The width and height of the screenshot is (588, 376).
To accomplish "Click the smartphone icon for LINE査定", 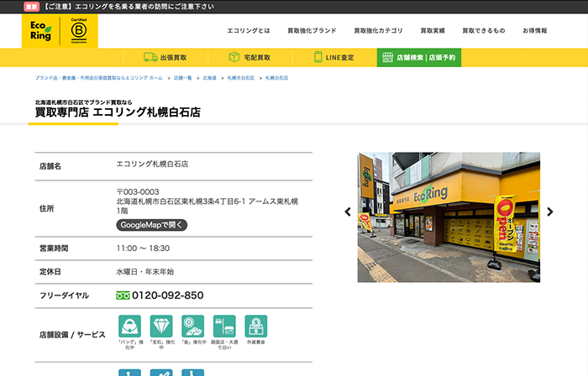I will coord(318,57).
